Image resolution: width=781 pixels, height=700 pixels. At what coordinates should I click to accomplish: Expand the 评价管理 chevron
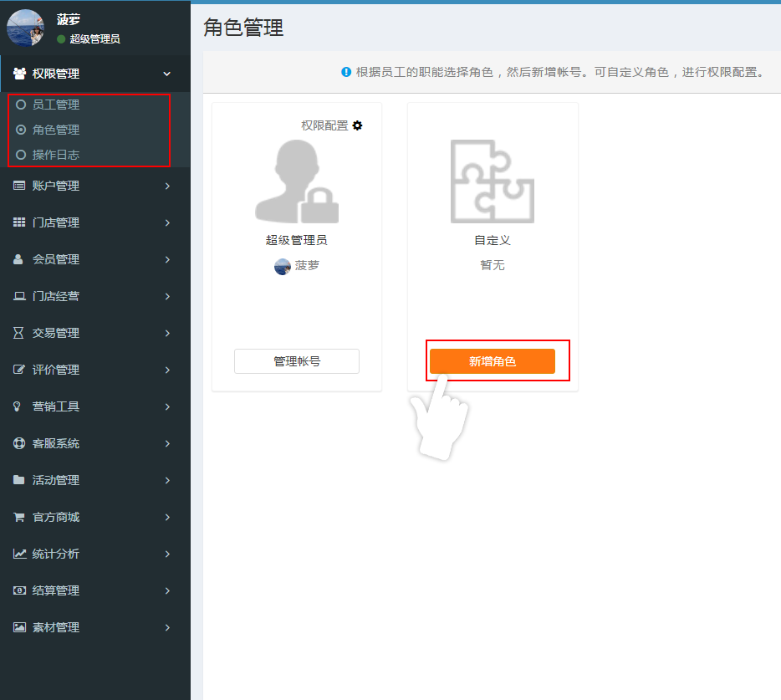point(167,370)
